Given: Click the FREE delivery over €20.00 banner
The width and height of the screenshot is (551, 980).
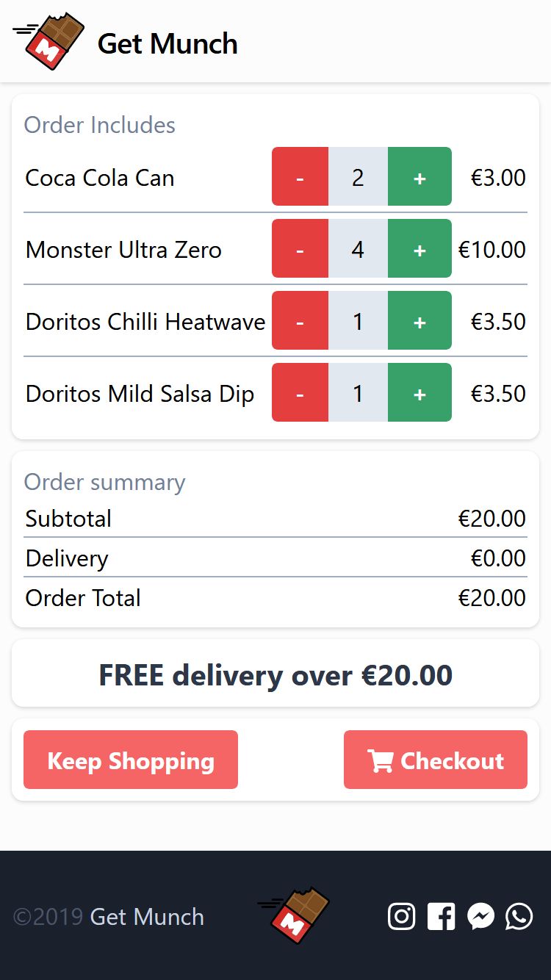Looking at the screenshot, I should (275, 674).
